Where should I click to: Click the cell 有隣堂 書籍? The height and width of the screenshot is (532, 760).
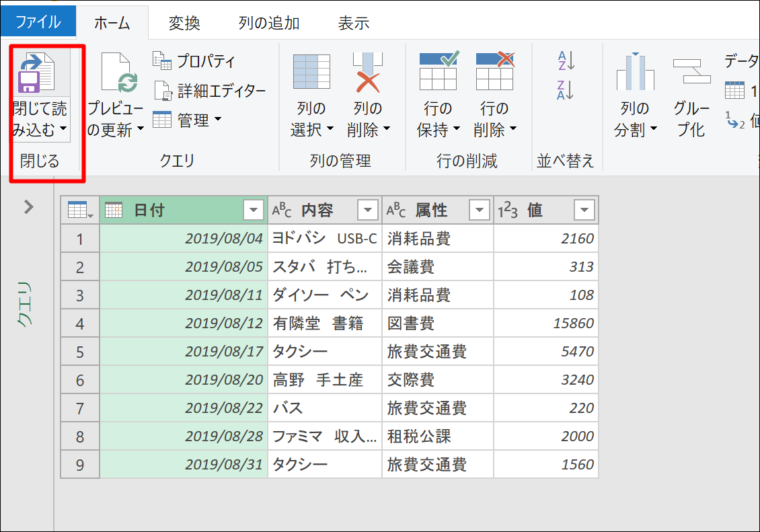click(x=325, y=324)
